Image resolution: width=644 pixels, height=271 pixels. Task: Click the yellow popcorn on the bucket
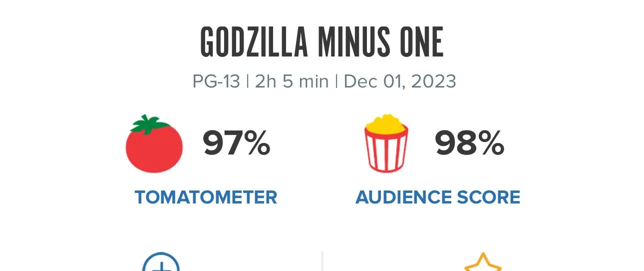point(386,123)
